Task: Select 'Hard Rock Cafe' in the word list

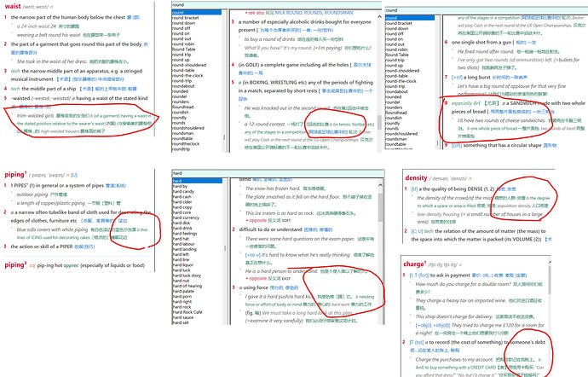Action: pos(187,312)
